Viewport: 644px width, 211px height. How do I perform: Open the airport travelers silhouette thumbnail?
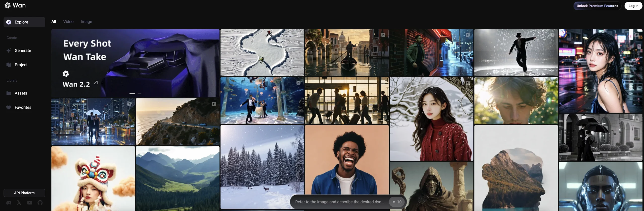tap(347, 101)
